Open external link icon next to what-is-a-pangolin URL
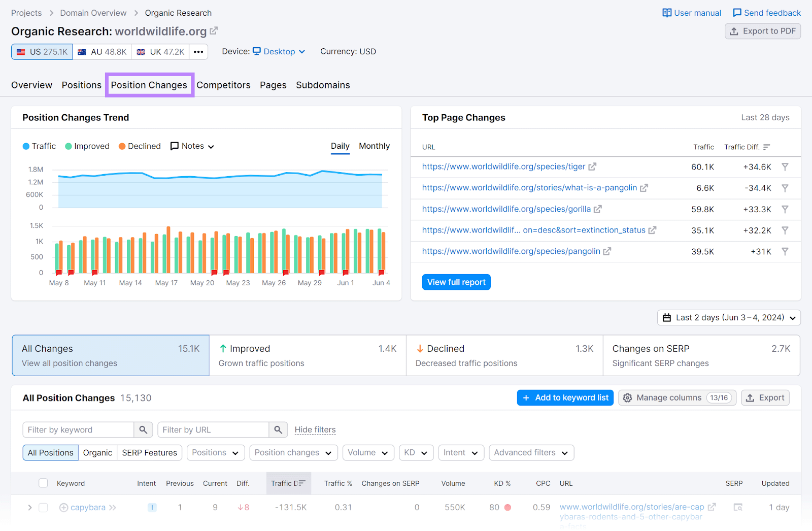This screenshot has width=812, height=531. [644, 188]
